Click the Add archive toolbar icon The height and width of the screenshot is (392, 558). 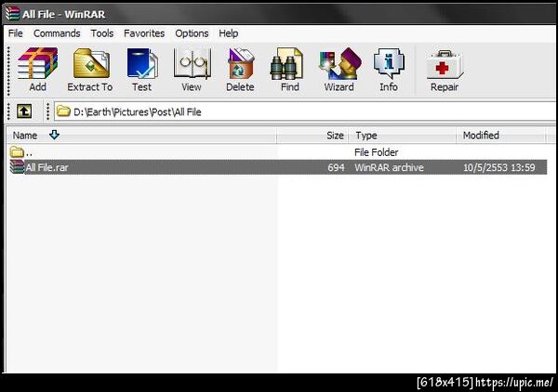(38, 63)
